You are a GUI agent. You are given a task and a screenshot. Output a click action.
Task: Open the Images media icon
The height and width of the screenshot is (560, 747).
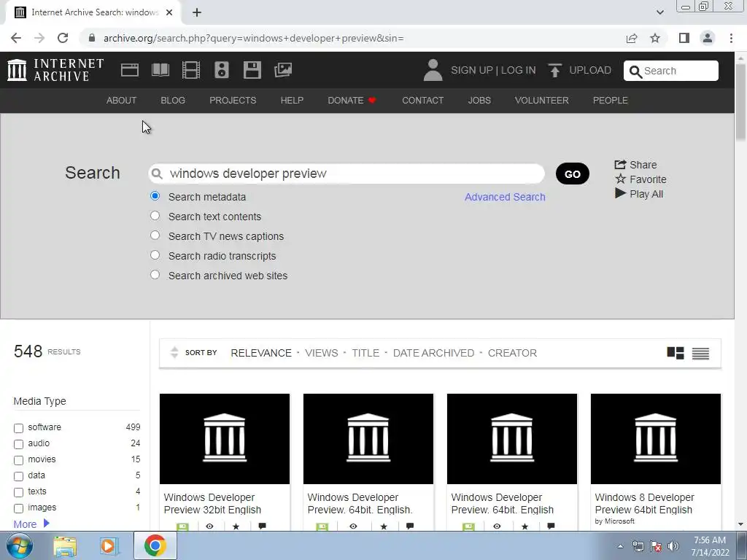283,70
